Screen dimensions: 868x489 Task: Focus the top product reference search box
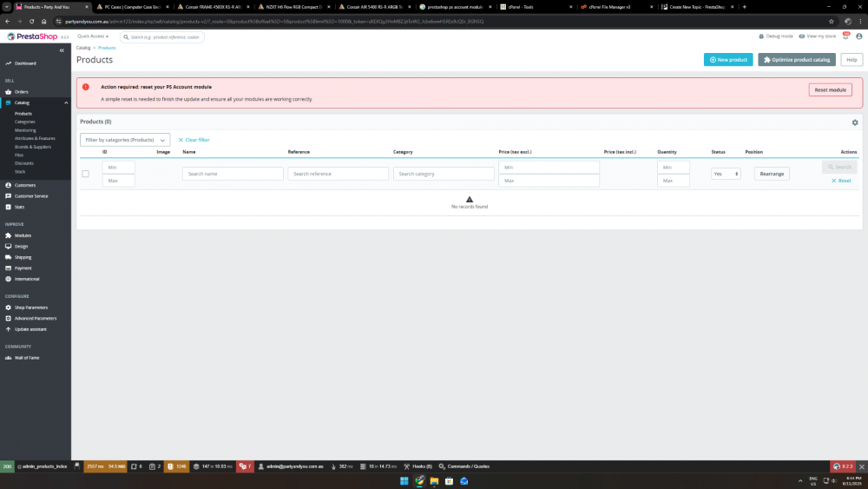162,37
